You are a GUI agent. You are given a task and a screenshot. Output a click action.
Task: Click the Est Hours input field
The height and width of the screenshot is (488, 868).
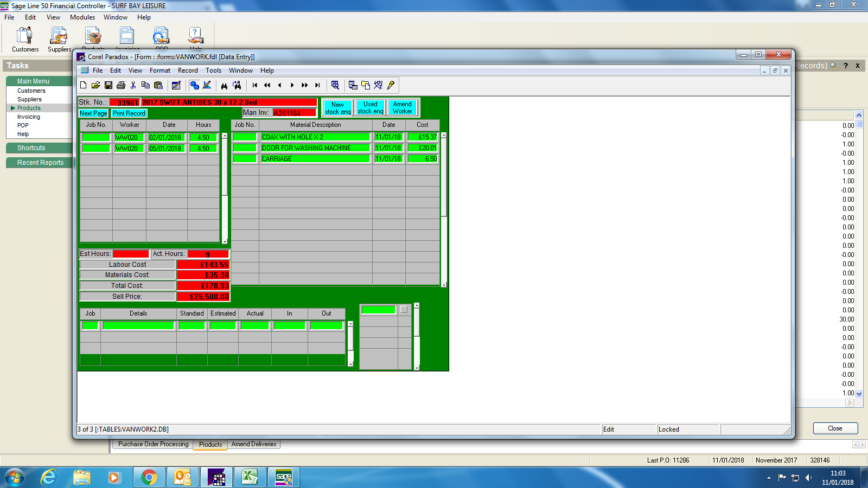(x=131, y=254)
